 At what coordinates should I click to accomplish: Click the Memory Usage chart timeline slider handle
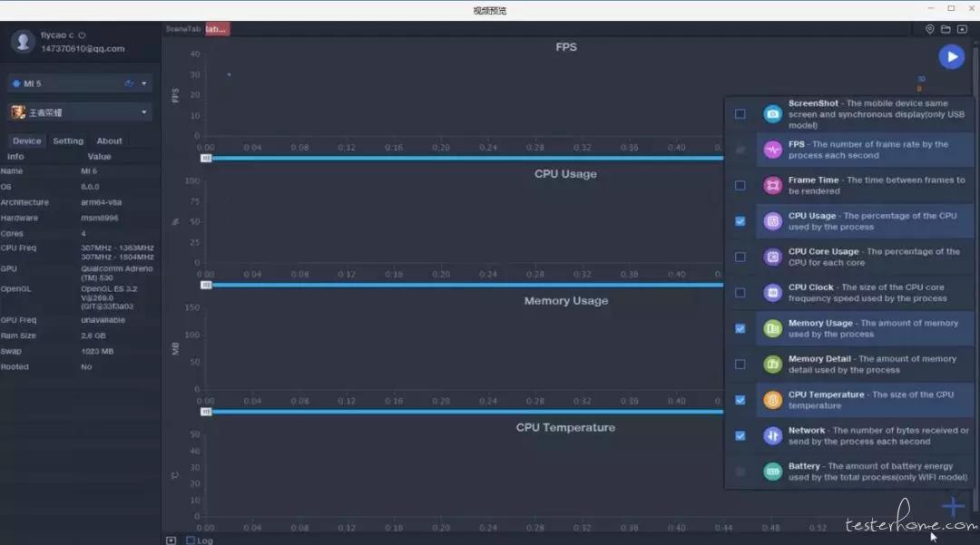pos(206,412)
